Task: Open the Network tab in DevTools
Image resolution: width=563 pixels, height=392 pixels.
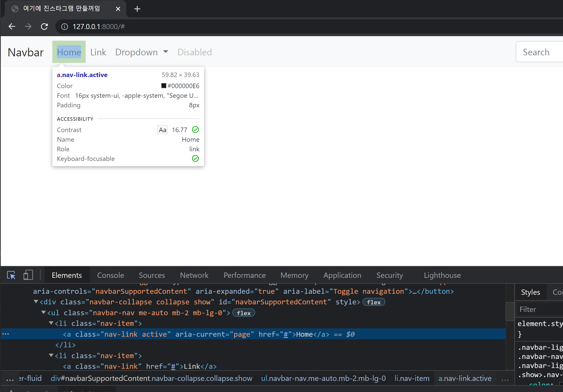Action: pyautogui.click(x=194, y=275)
